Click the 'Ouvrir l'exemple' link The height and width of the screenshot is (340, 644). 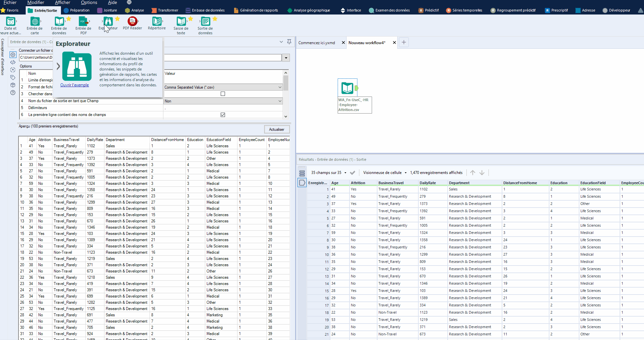74,85
